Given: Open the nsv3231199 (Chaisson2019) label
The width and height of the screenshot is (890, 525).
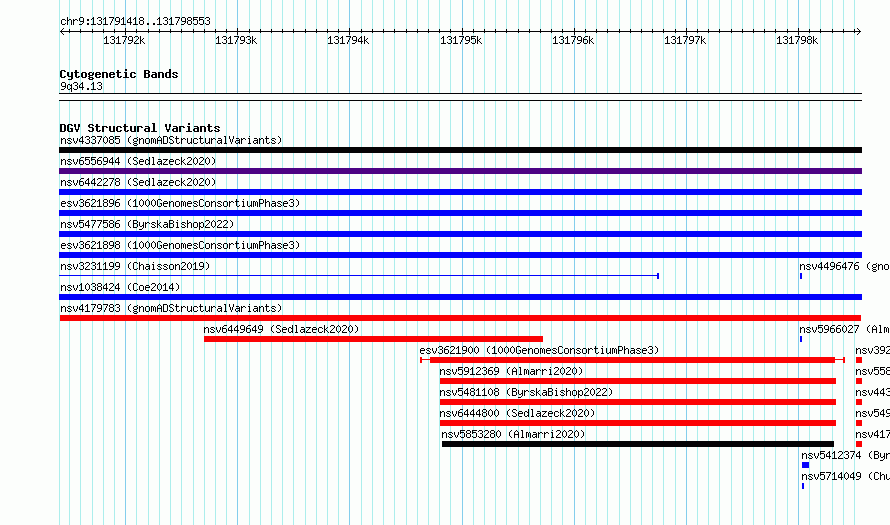Looking at the screenshot, I should coord(135,266).
